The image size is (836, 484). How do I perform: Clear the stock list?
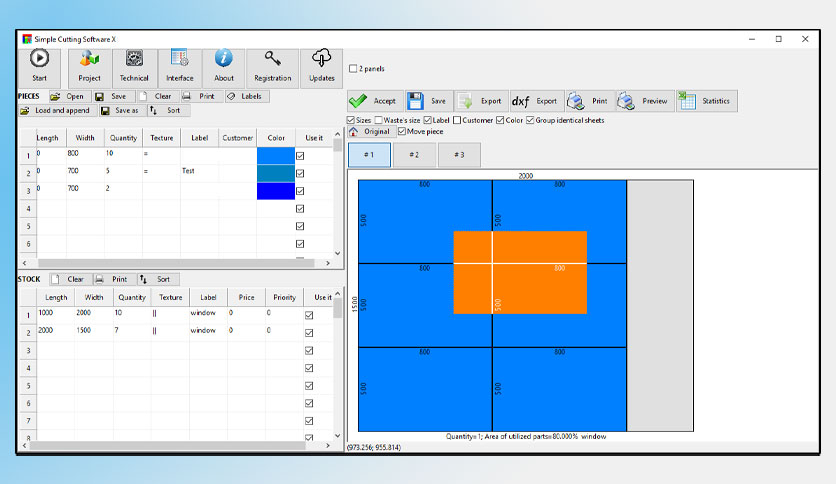coord(70,279)
